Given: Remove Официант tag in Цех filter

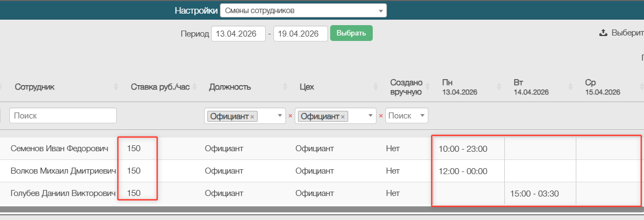Looking at the screenshot, I should click(343, 117).
